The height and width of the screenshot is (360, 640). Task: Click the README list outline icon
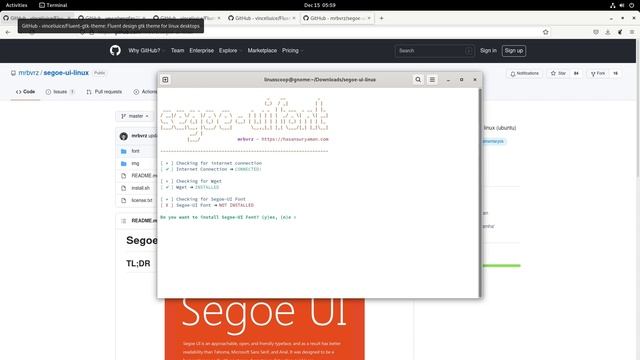coord(124,221)
